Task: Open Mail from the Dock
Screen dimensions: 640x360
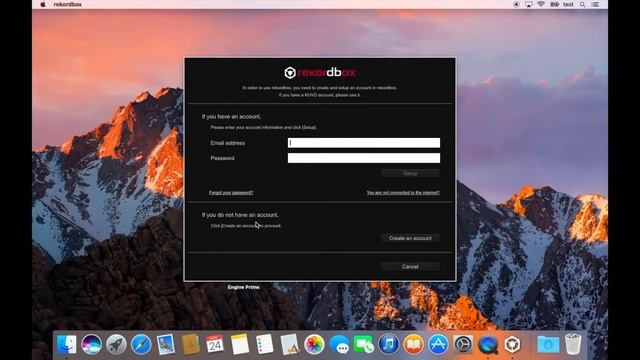Action: pyautogui.click(x=166, y=344)
